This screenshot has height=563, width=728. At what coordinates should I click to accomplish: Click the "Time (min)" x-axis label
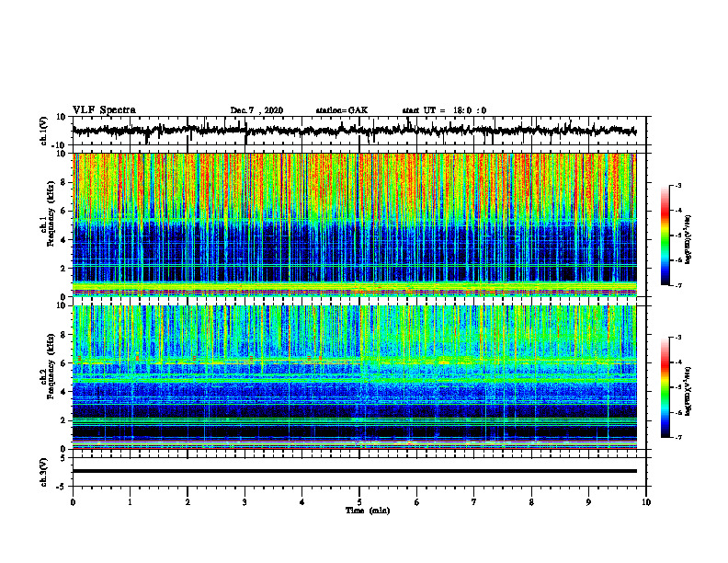coord(368,511)
